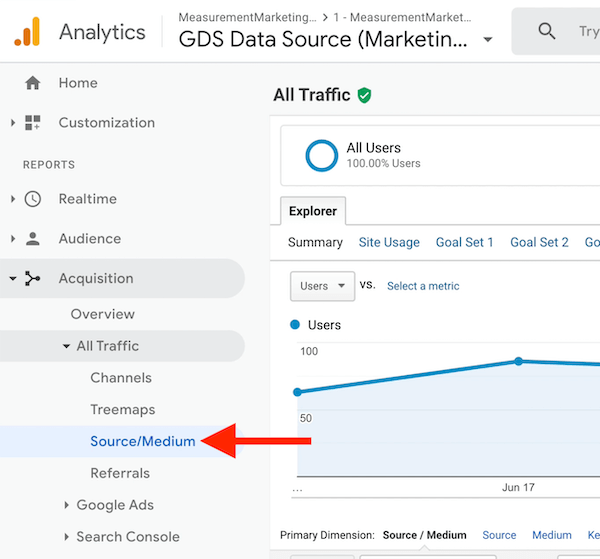This screenshot has height=559, width=600.
Task: Click the Realtime clock icon
Action: (x=33, y=199)
